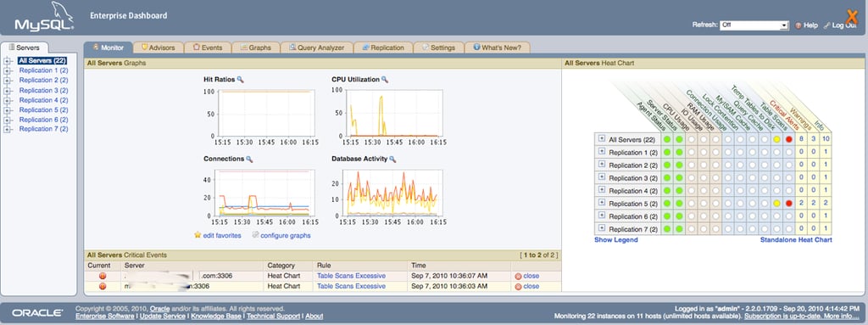Click the Critical Alerts count 8 for All Servers
Viewport: 868px width, 325px height.
pyautogui.click(x=801, y=140)
